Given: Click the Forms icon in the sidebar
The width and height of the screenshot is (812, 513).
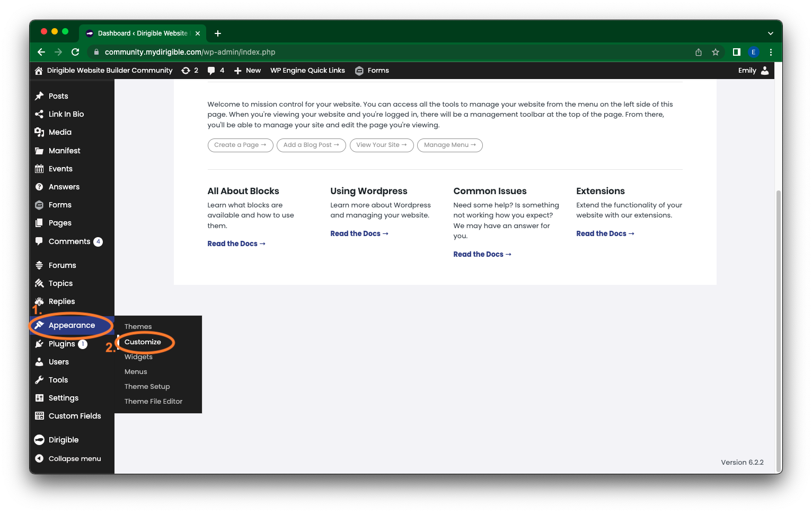Looking at the screenshot, I should 39,205.
